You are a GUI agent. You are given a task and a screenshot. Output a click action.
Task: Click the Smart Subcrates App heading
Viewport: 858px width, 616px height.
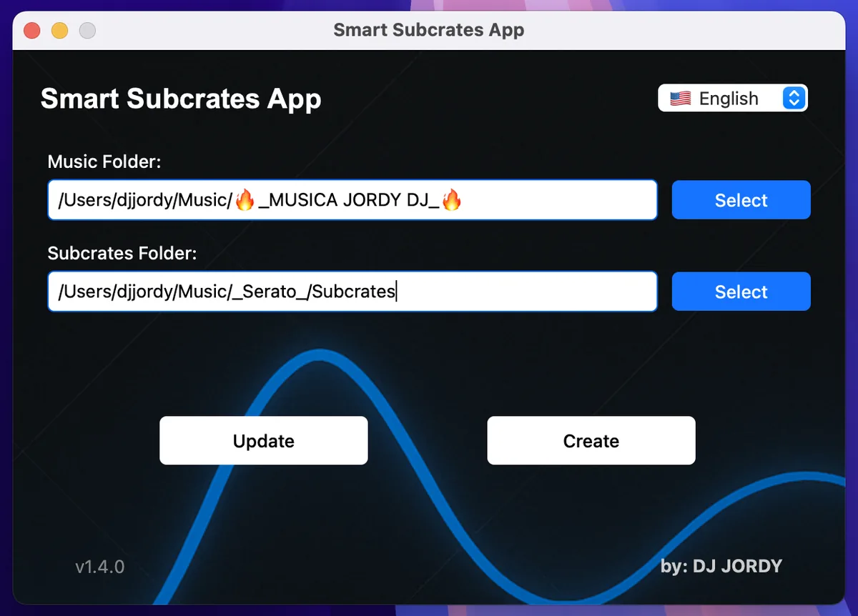pos(181,99)
